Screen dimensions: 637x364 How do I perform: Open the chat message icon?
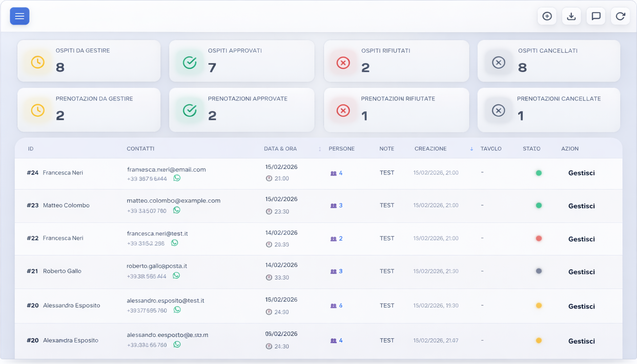pos(595,16)
